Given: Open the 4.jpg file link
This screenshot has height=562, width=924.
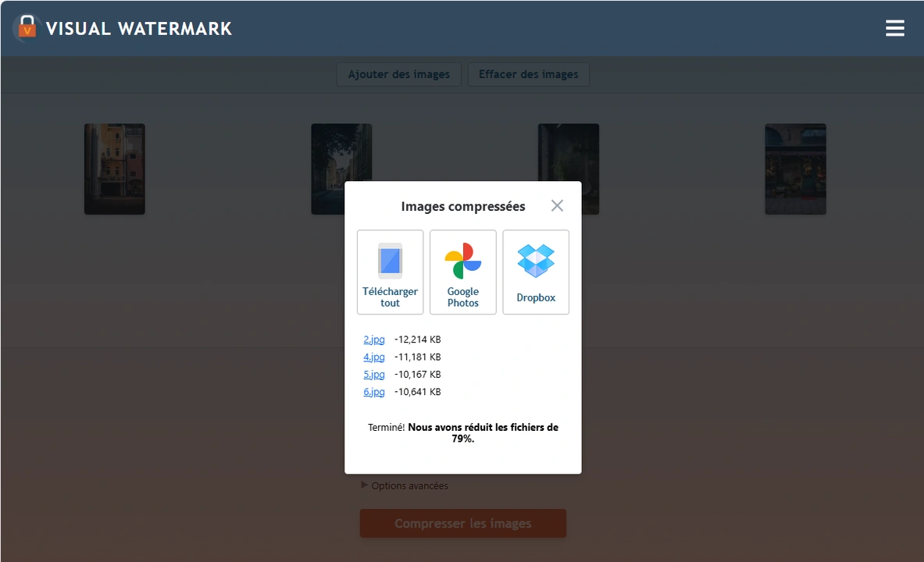Looking at the screenshot, I should (x=373, y=357).
